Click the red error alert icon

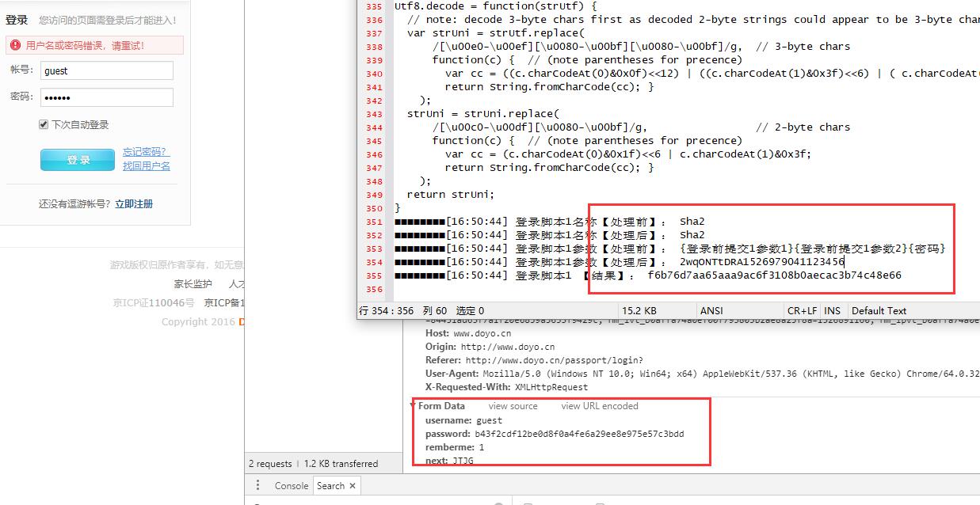tap(17, 46)
